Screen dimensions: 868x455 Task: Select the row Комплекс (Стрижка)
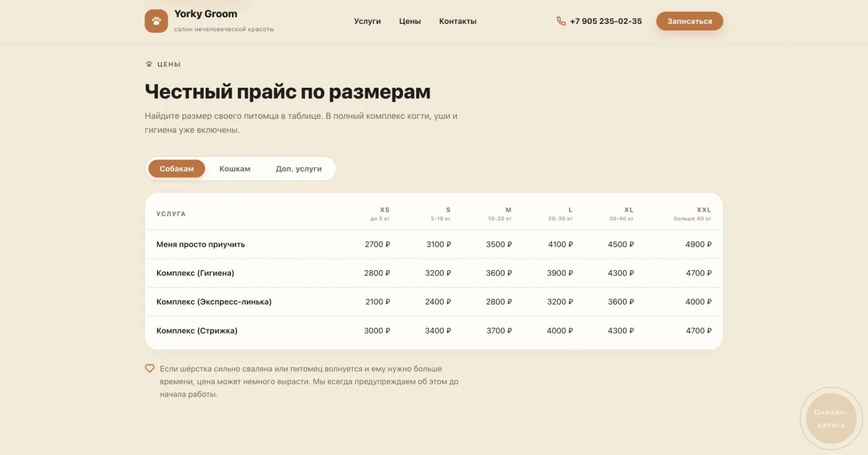pos(434,331)
